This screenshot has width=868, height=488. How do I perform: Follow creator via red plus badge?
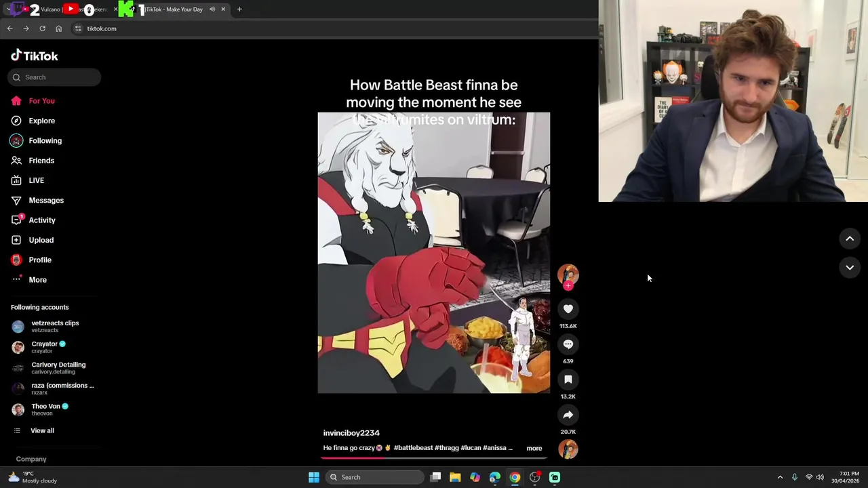coord(568,285)
